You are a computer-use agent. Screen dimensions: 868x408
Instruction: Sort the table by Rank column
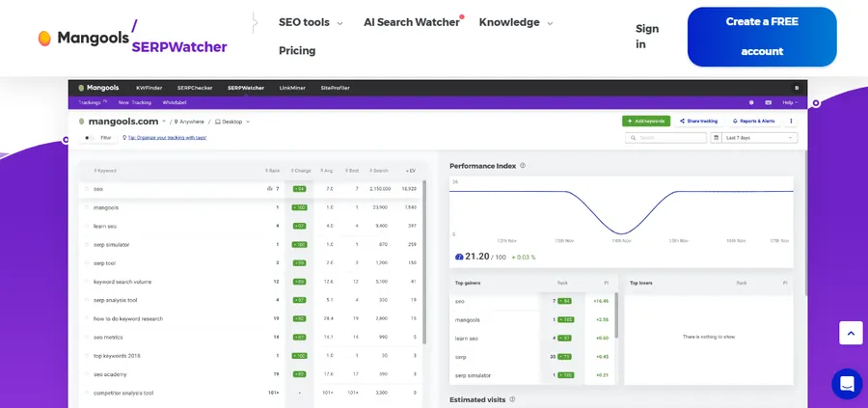[x=274, y=171]
